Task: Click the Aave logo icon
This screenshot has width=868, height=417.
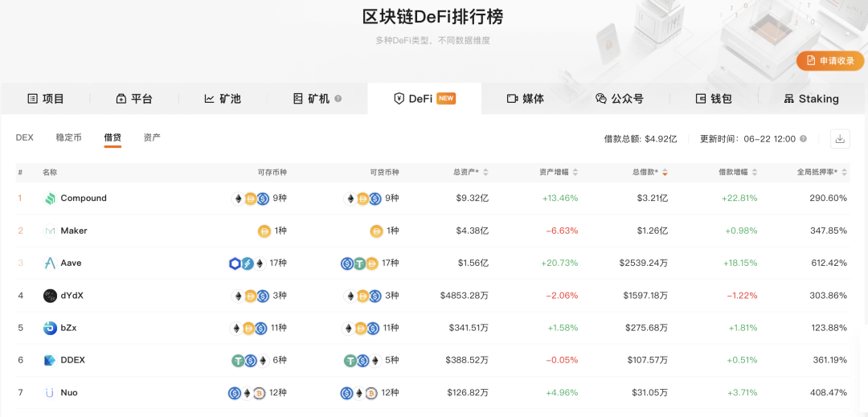Action: pos(50,264)
